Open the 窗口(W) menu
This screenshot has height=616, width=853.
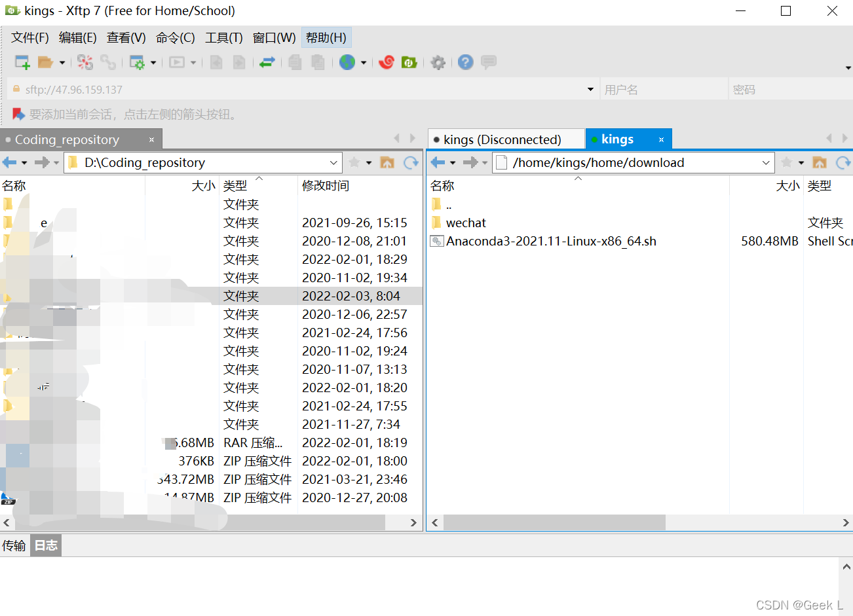(x=275, y=37)
